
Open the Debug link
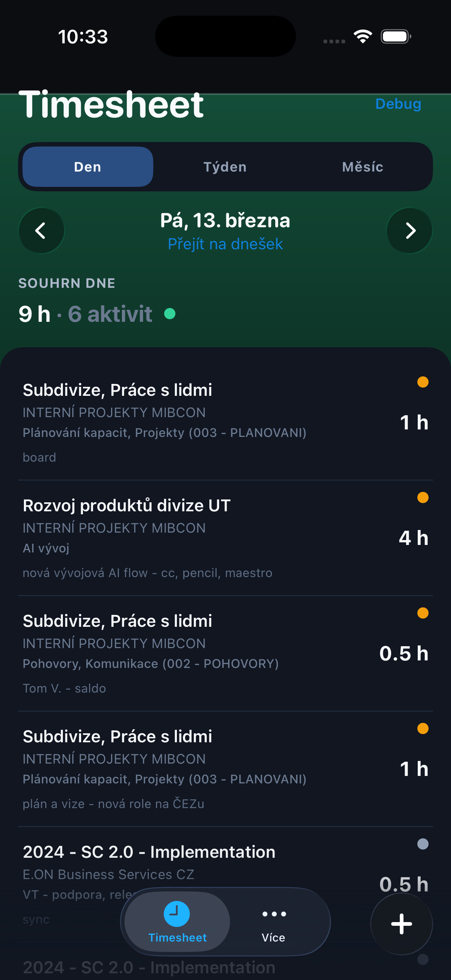[x=398, y=104]
